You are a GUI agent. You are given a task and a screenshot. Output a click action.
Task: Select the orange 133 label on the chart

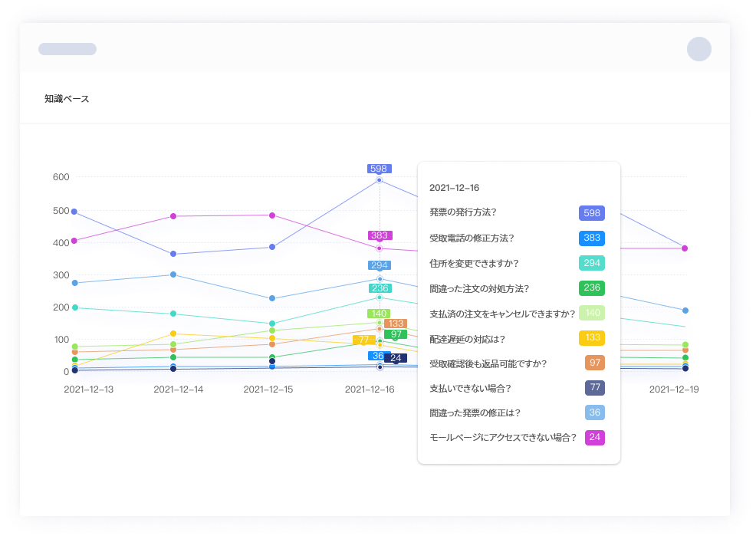[x=396, y=324]
